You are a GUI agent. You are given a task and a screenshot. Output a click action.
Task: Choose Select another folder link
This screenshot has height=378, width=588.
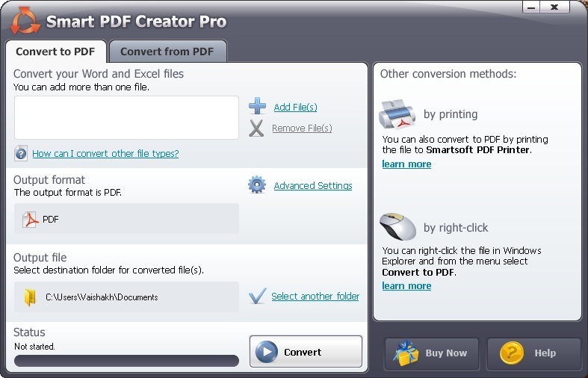tap(315, 297)
